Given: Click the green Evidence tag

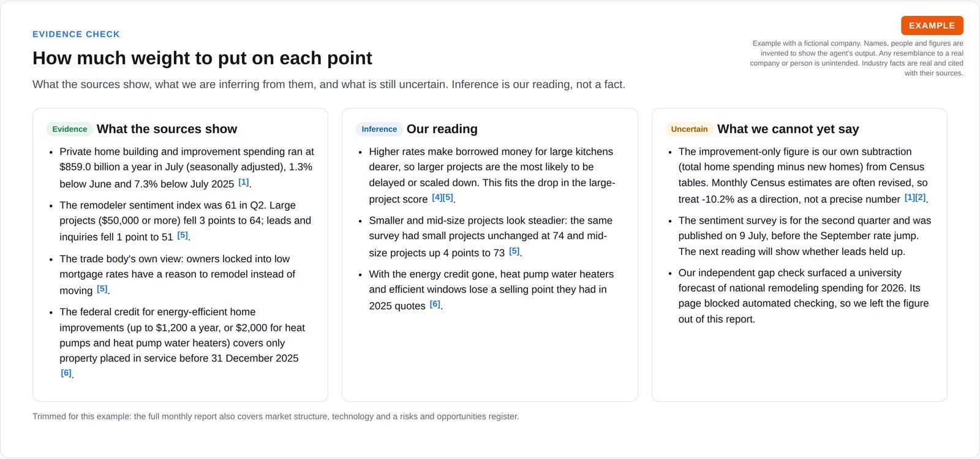Looking at the screenshot, I should click(x=70, y=129).
